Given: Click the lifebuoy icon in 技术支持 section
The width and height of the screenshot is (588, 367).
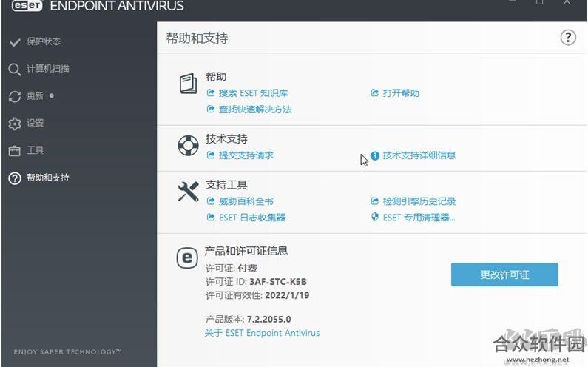Looking at the screenshot, I should 188,146.
